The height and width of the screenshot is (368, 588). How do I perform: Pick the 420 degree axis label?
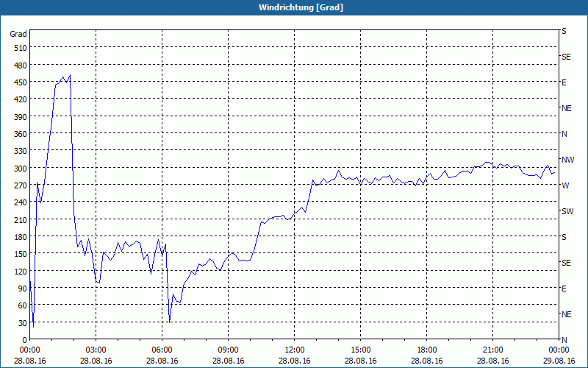click(21, 99)
